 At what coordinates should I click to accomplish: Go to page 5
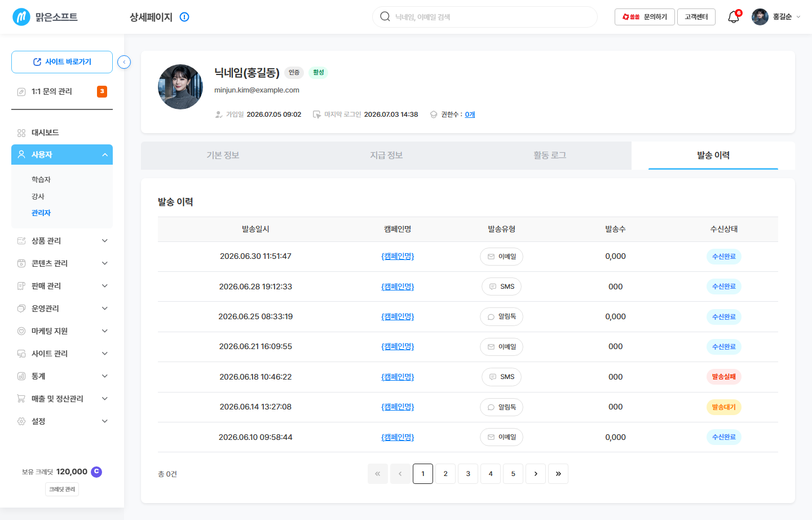tap(513, 474)
